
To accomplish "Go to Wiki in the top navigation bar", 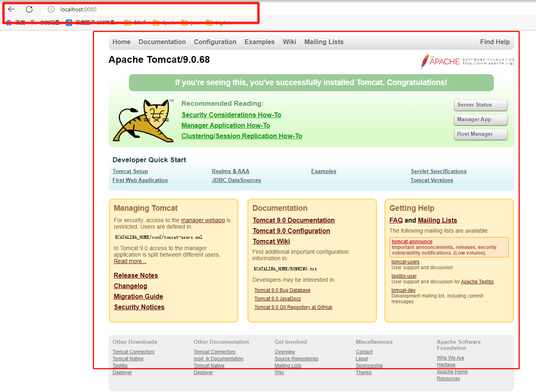I will [x=289, y=42].
